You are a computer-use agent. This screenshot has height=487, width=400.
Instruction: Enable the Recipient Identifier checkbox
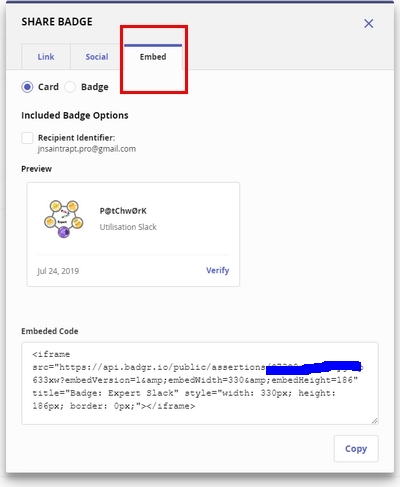click(x=27, y=138)
